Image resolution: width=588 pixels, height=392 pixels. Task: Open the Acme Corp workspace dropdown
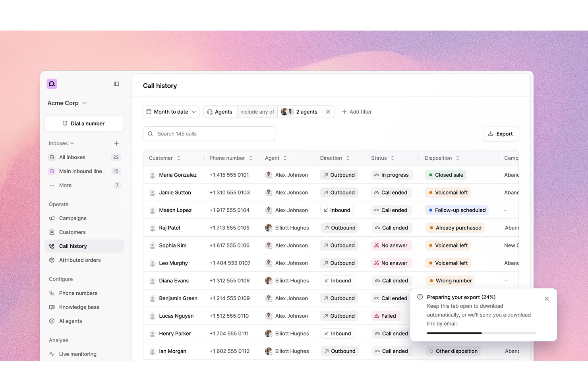[x=67, y=103]
